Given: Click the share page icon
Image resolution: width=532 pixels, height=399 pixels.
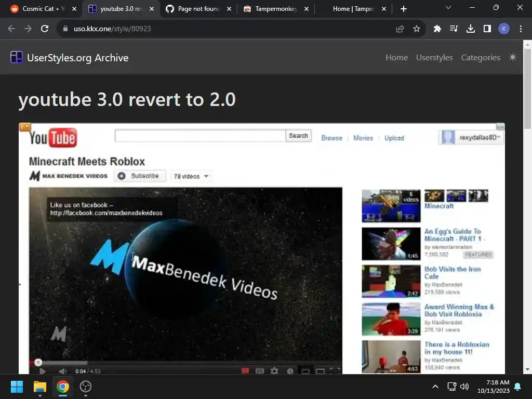Looking at the screenshot, I should point(400,29).
